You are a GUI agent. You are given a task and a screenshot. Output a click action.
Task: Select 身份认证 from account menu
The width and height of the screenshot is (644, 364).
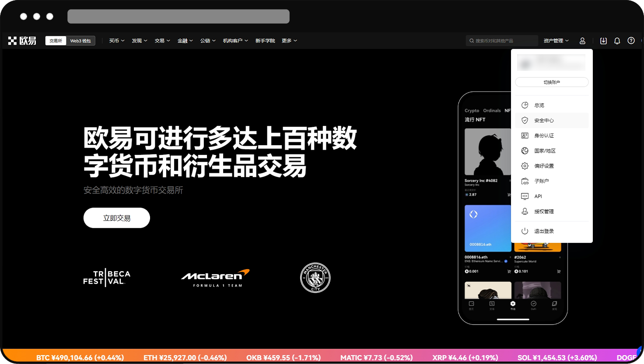point(544,136)
